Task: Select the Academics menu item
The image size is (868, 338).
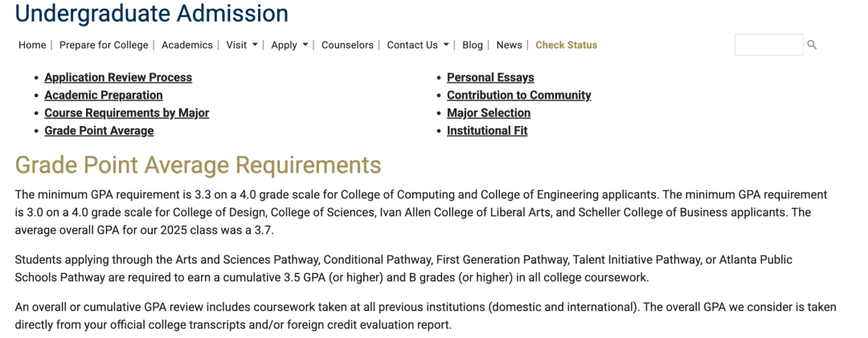Action: 187,45
